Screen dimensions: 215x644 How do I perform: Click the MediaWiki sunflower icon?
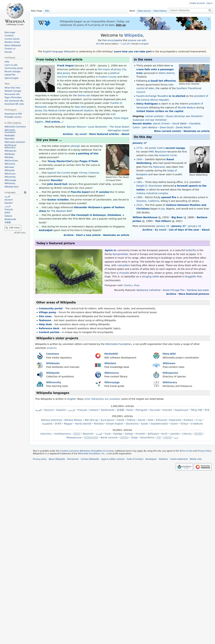pyautogui.click(x=98, y=355)
